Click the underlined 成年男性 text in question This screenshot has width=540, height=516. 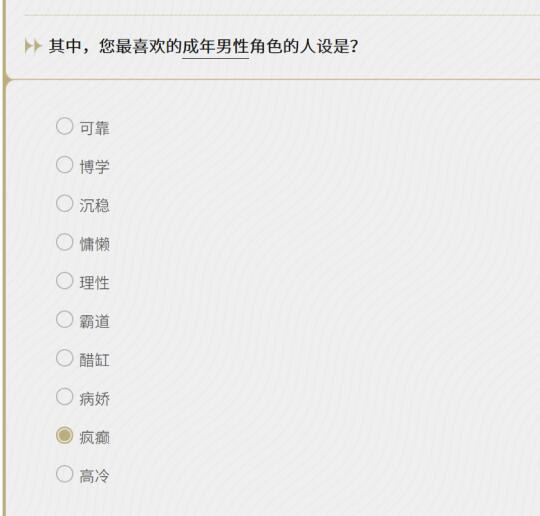[216, 47]
